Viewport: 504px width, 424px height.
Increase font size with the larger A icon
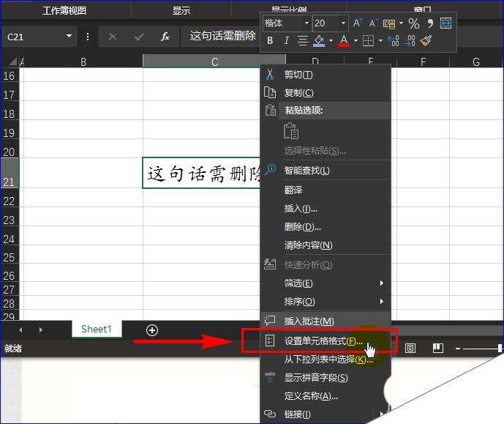[358, 23]
